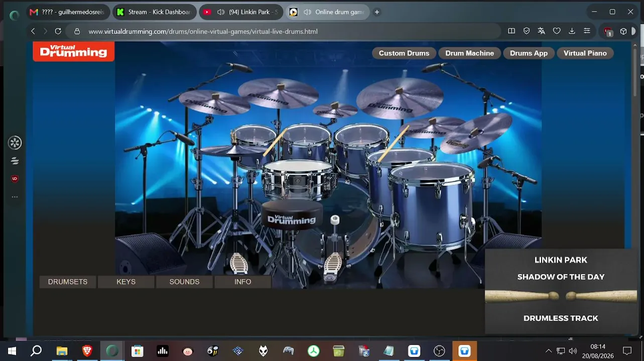Click the translate page icon
The image size is (644, 361).
pos(541,31)
